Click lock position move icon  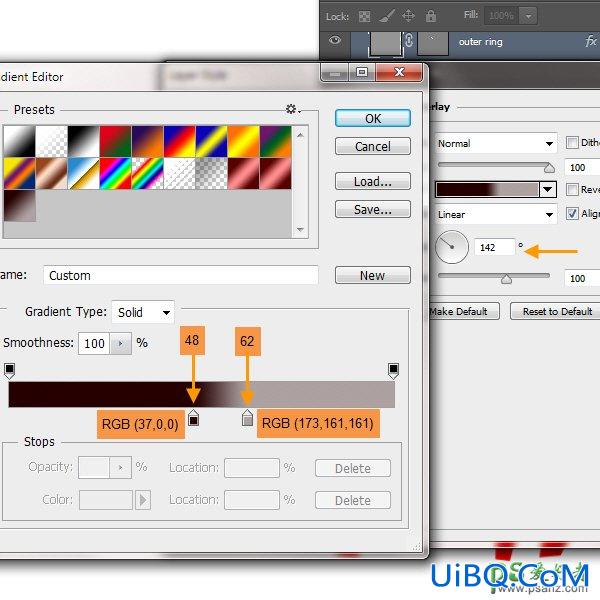408,16
